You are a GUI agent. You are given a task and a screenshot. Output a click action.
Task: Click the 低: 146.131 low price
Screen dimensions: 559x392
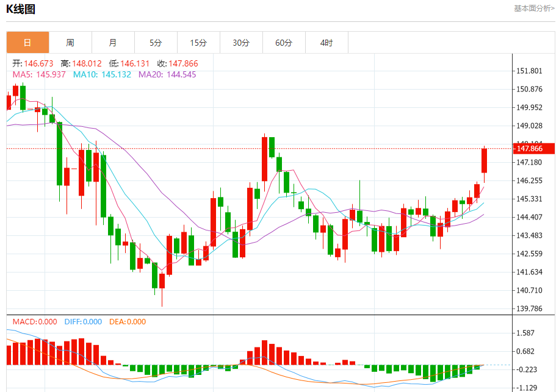point(129,64)
